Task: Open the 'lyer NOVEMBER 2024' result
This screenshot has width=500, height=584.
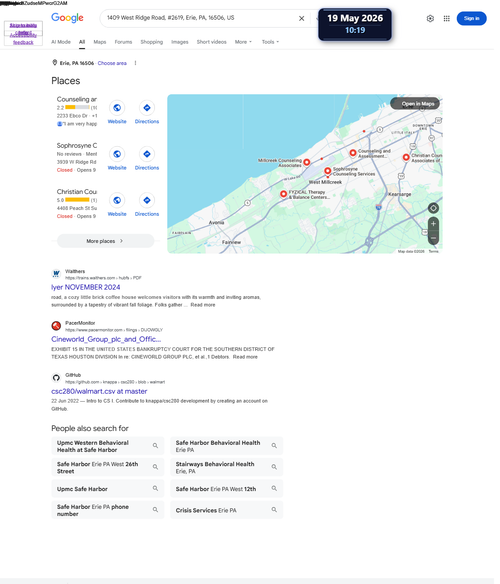Action: pos(86,287)
